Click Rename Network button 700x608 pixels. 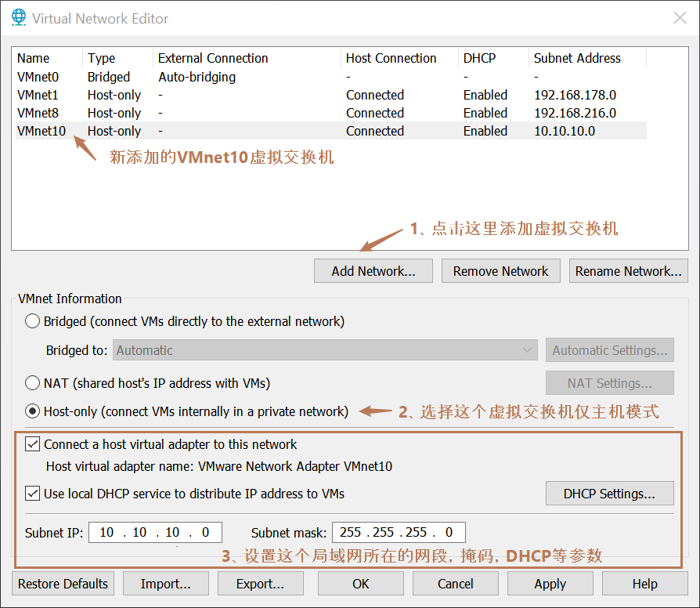click(629, 271)
